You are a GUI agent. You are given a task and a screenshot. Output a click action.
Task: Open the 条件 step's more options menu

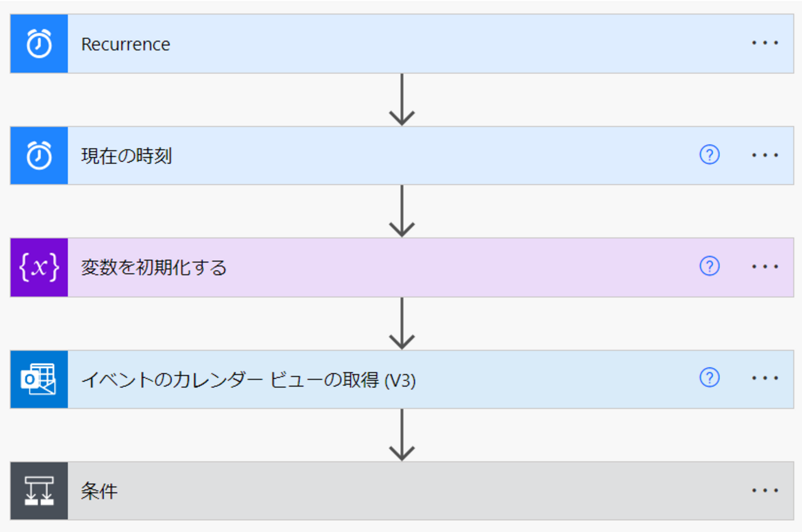765,491
